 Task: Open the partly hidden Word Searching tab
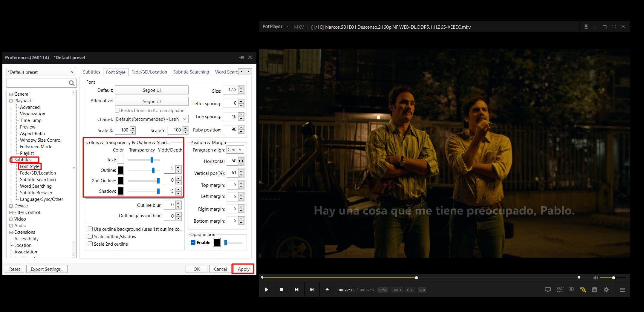point(226,72)
